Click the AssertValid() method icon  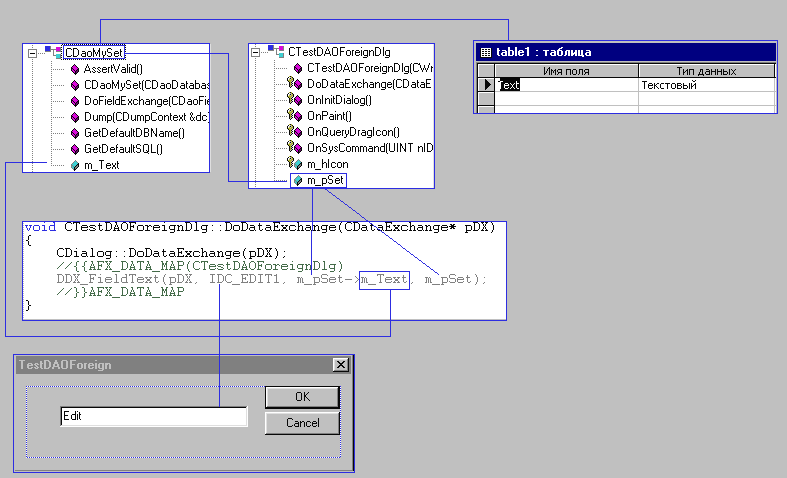click(x=75, y=69)
